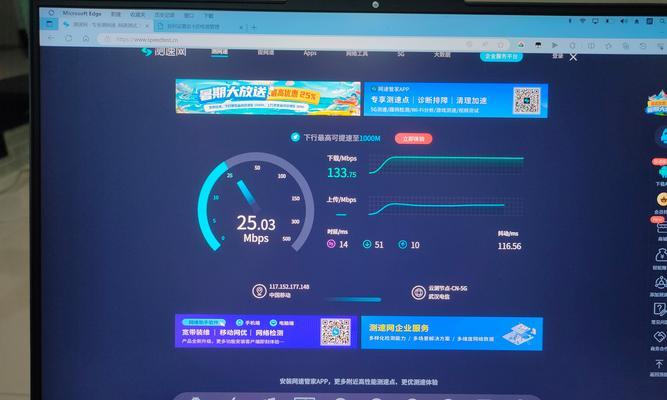
Task: Open the 大数据 navigation item
Action: click(442, 54)
